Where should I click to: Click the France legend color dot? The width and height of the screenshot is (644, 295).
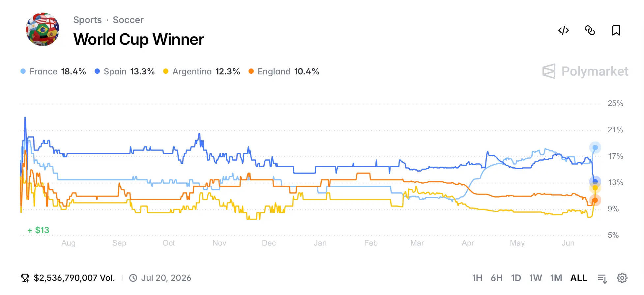coord(23,71)
